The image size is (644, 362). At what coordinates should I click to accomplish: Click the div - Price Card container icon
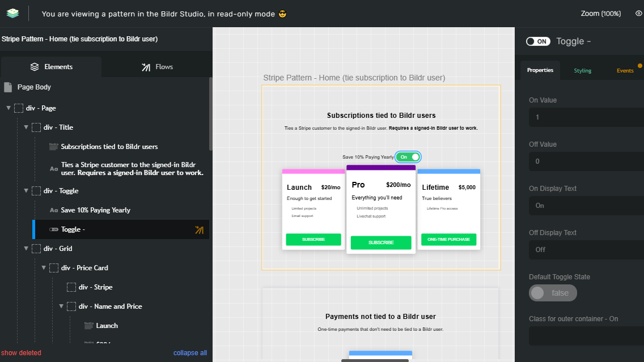(x=54, y=268)
